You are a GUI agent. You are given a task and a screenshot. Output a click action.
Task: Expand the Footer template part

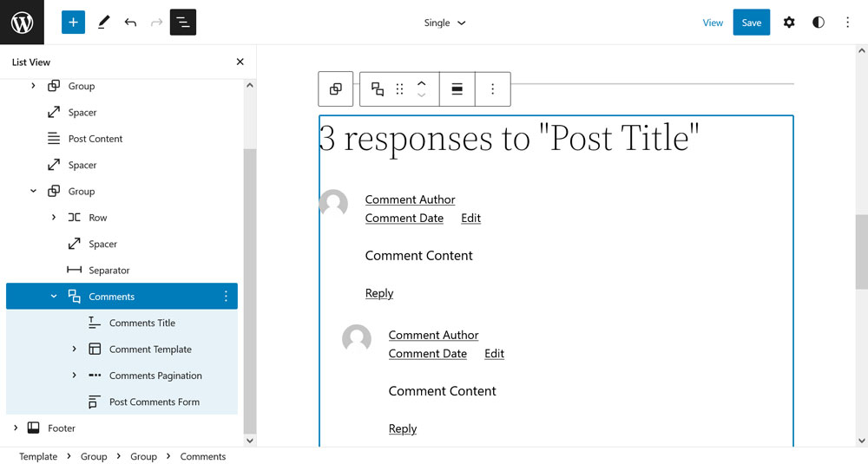[16, 428]
